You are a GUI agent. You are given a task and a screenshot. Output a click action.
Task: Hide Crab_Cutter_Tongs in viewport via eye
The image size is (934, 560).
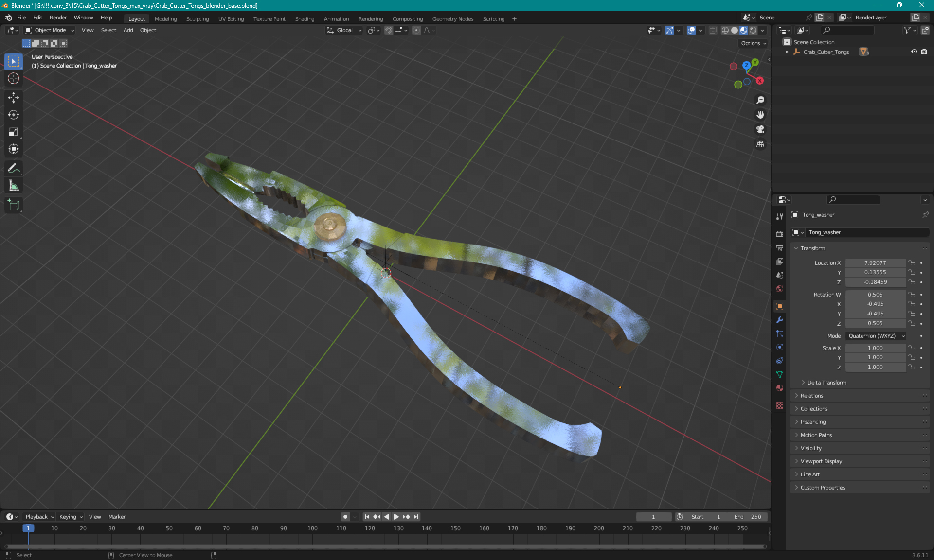click(914, 52)
